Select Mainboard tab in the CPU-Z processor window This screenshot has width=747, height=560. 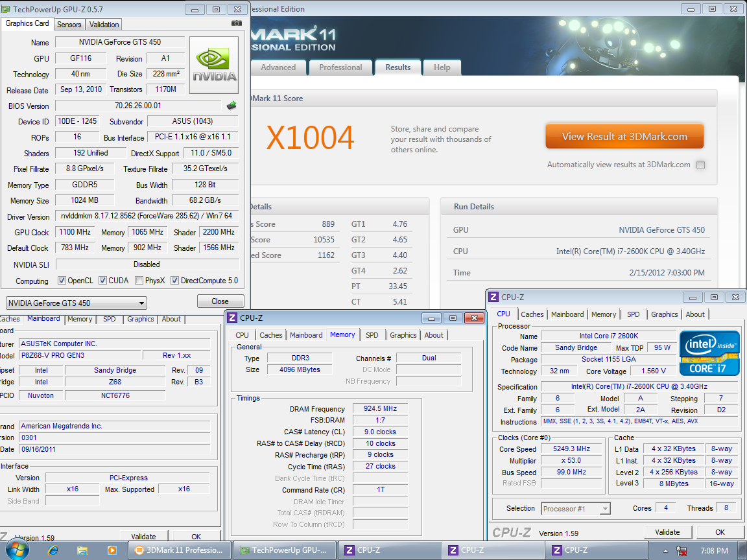567,314
